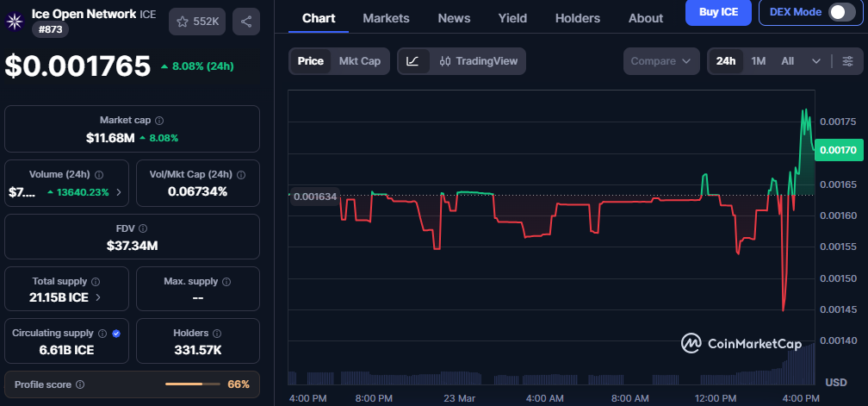Viewport: 868px width, 406px height.
Task: Open the Holders tab
Action: pyautogui.click(x=577, y=18)
